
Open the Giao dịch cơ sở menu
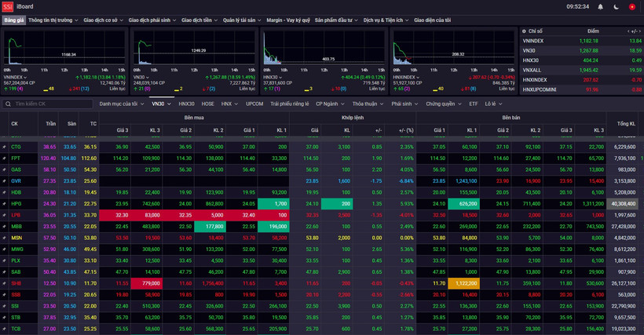103,20
